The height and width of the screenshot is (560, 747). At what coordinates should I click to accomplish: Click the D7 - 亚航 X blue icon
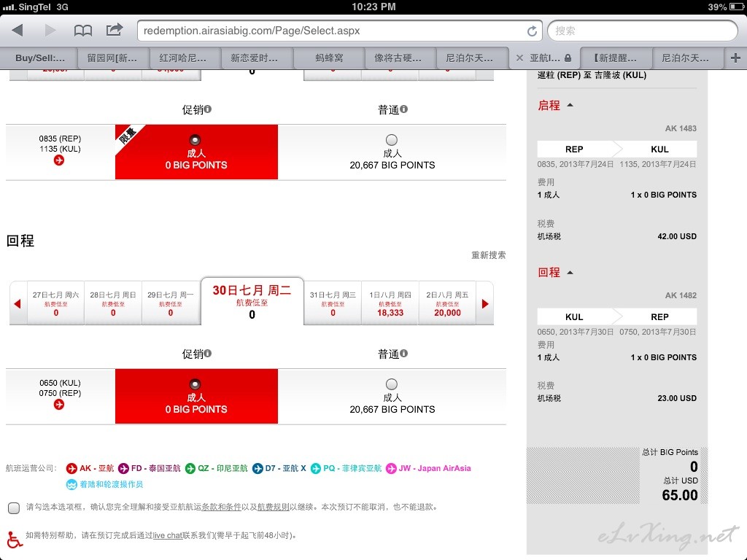[258, 469]
